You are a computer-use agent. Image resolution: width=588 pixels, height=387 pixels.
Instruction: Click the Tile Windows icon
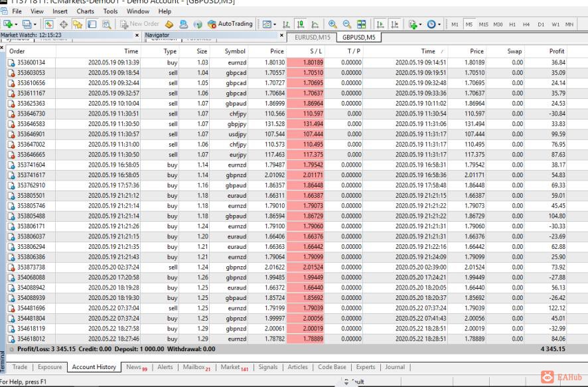pyautogui.click(x=362, y=25)
